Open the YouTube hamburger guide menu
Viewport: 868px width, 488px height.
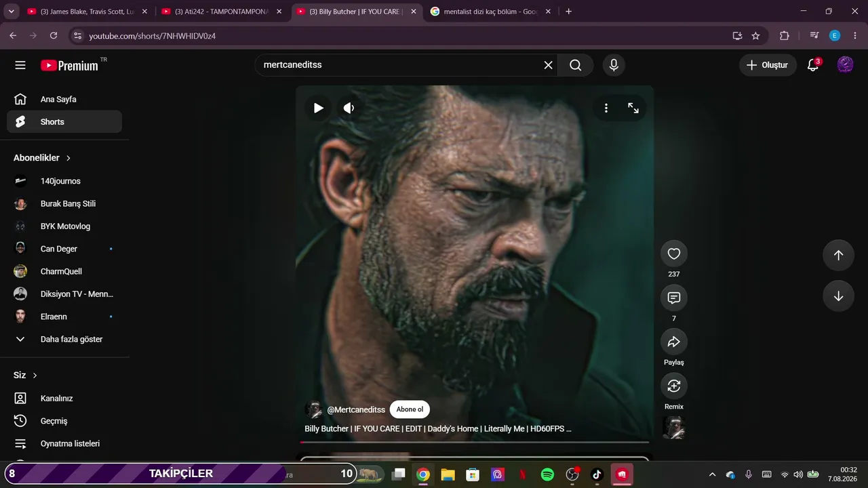click(x=20, y=65)
